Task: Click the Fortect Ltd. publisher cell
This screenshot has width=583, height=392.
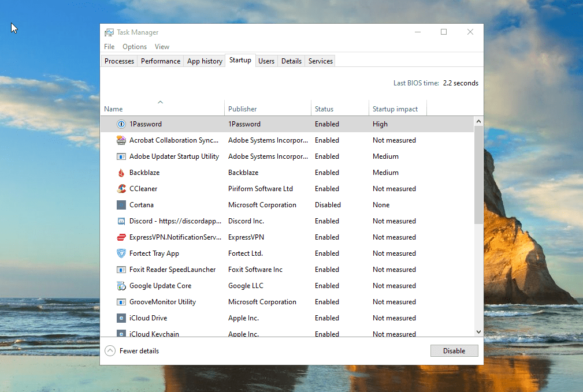Action: click(x=246, y=253)
